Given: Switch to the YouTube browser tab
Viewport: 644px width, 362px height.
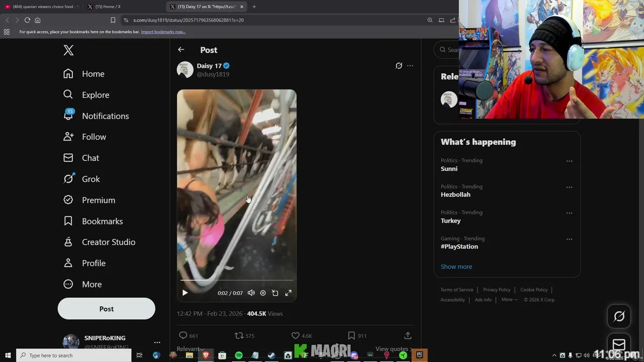Looking at the screenshot, I should pyautogui.click(x=42, y=7).
